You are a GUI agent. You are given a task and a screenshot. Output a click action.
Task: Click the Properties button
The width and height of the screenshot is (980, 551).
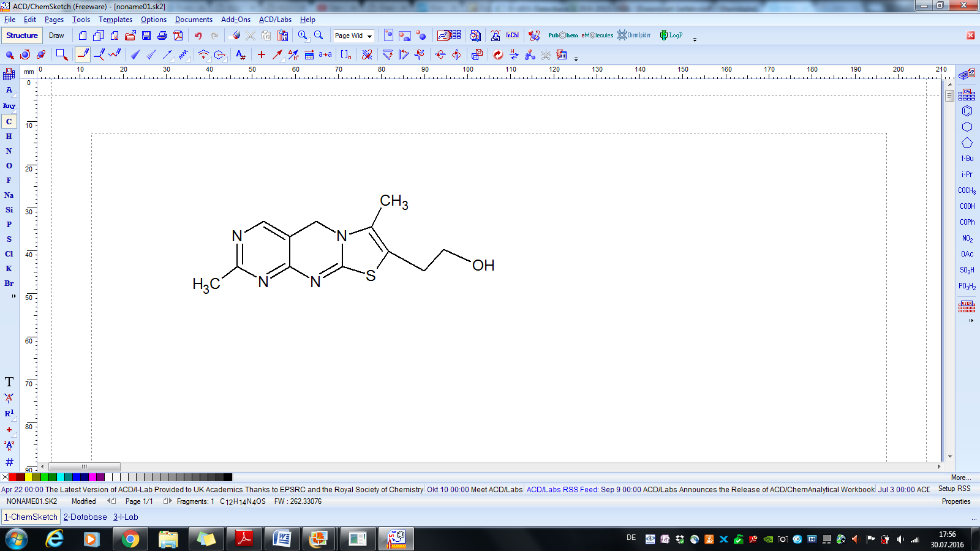(x=956, y=501)
